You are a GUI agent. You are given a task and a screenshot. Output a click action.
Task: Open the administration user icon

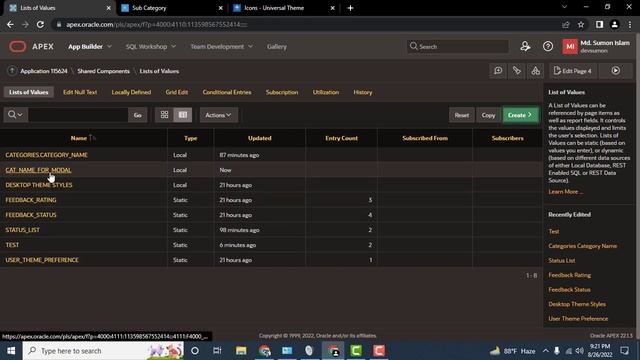click(525, 47)
